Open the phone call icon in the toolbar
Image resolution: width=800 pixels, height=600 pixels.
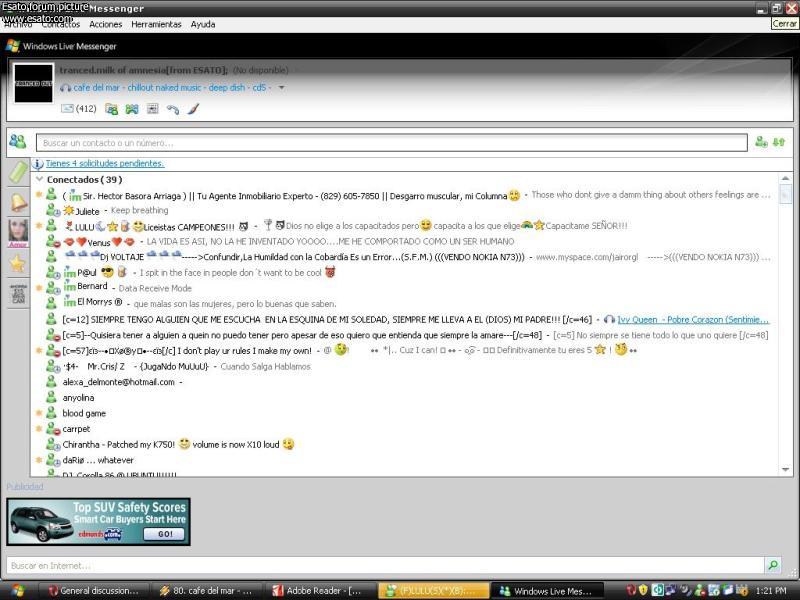pos(173,109)
